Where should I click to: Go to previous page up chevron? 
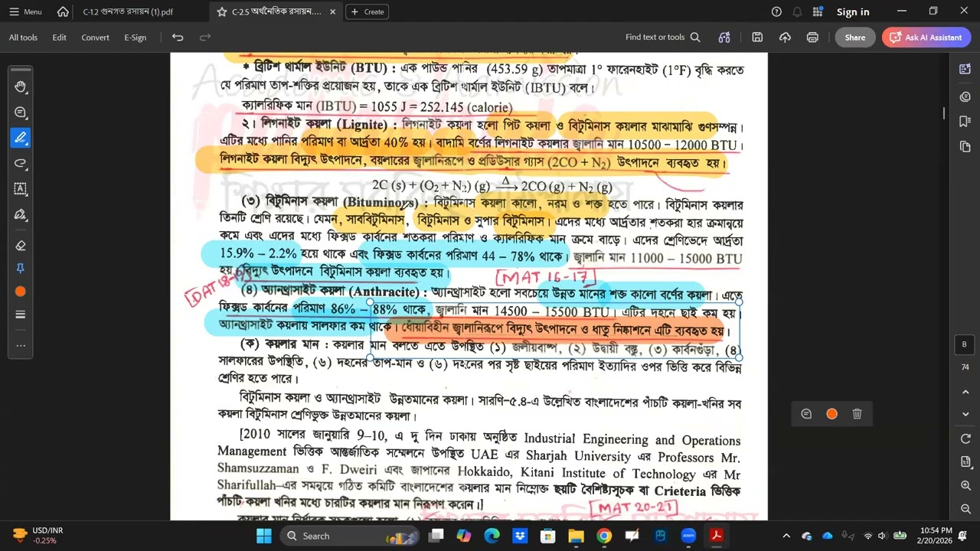click(x=965, y=391)
